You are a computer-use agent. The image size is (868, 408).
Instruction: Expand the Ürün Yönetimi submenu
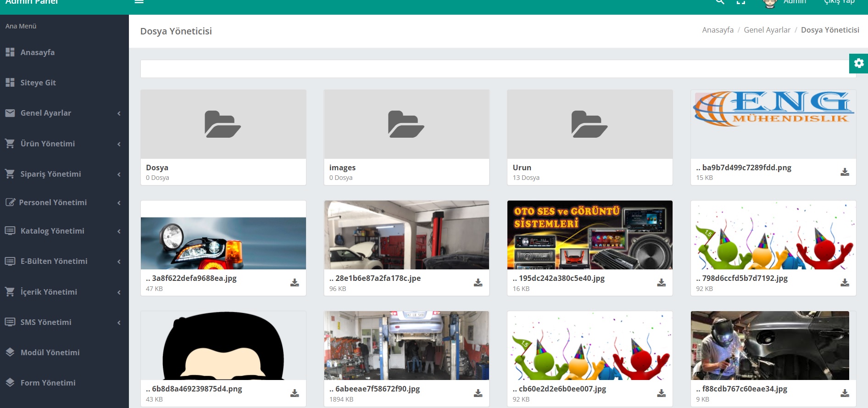pos(48,144)
